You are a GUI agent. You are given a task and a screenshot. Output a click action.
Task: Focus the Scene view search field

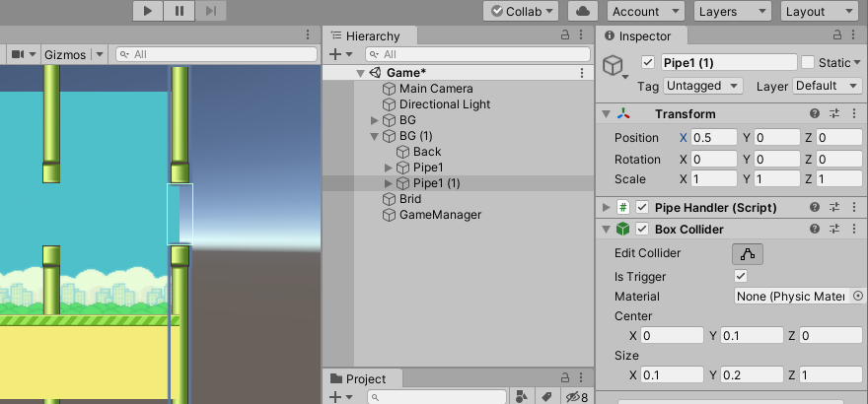pos(216,54)
